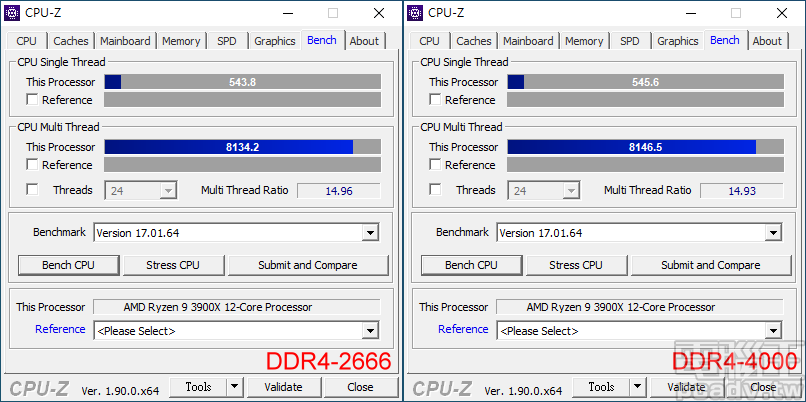
Task: Open Caches tab in right window
Action: pyautogui.click(x=474, y=41)
